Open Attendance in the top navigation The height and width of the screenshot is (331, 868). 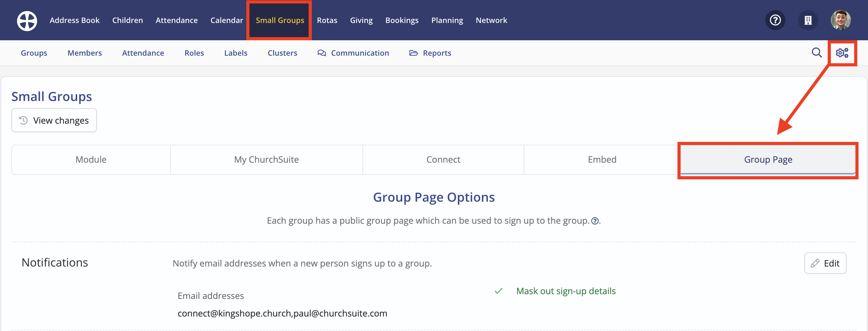pyautogui.click(x=177, y=20)
